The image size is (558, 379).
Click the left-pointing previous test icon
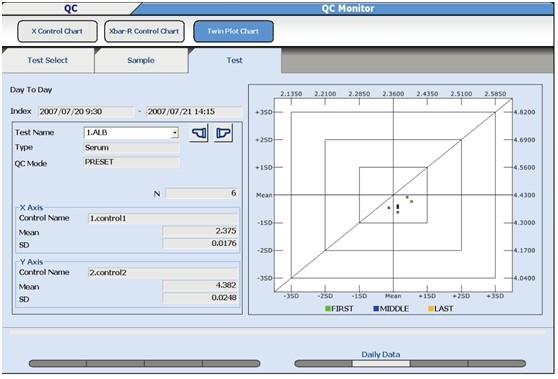click(199, 133)
